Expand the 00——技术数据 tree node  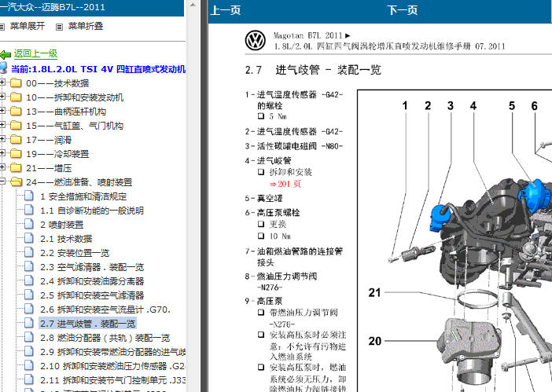click(x=2, y=82)
